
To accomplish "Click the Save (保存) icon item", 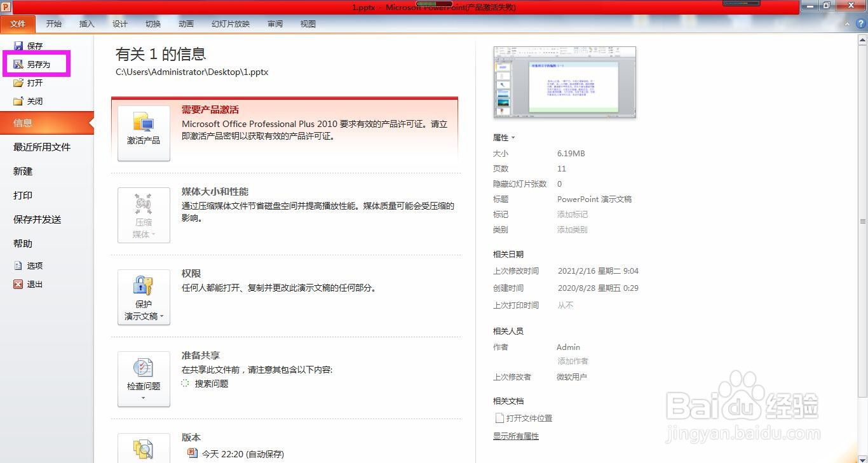I will pos(28,46).
